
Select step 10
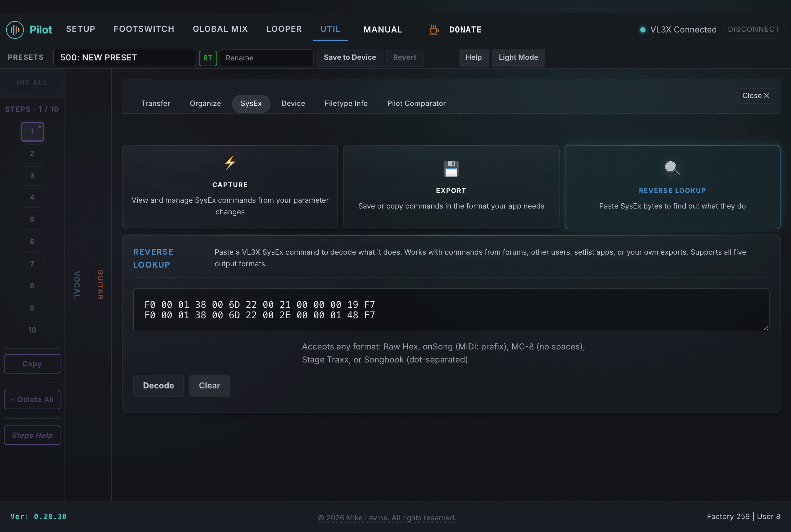point(32,330)
